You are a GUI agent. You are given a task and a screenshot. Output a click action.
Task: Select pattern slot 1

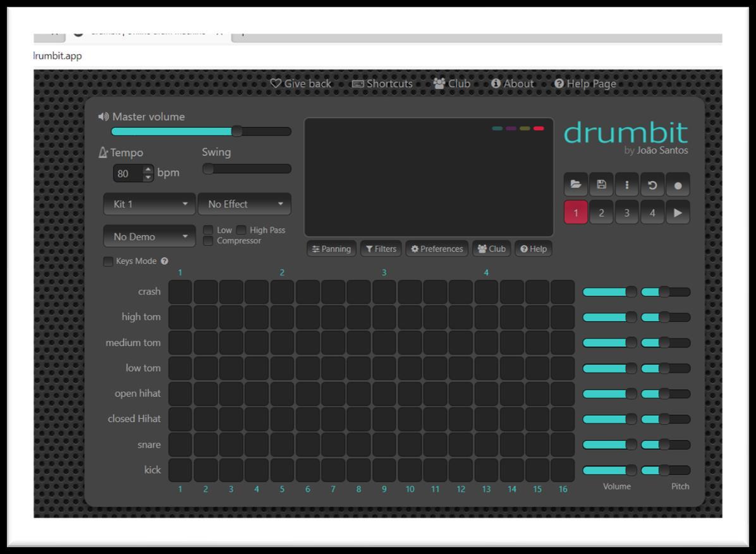point(576,212)
